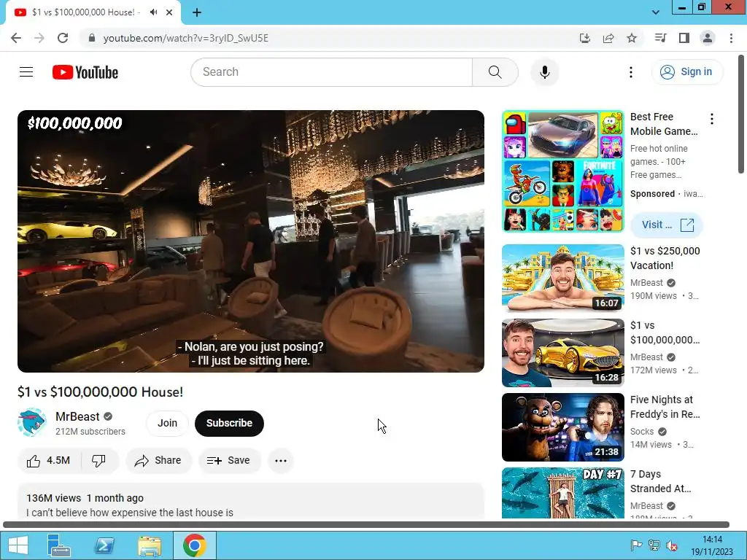Mute the tab via speaker icon
The width and height of the screenshot is (747, 560).
click(x=153, y=12)
